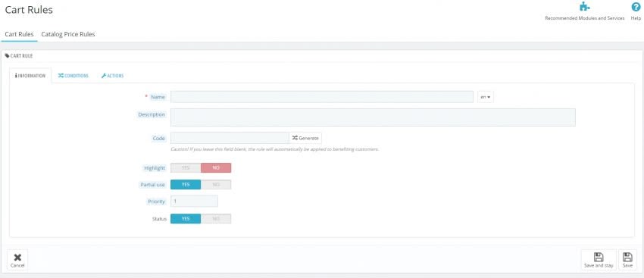The image size is (644, 278).
Task: Set Partial use to No
Action: coord(216,185)
